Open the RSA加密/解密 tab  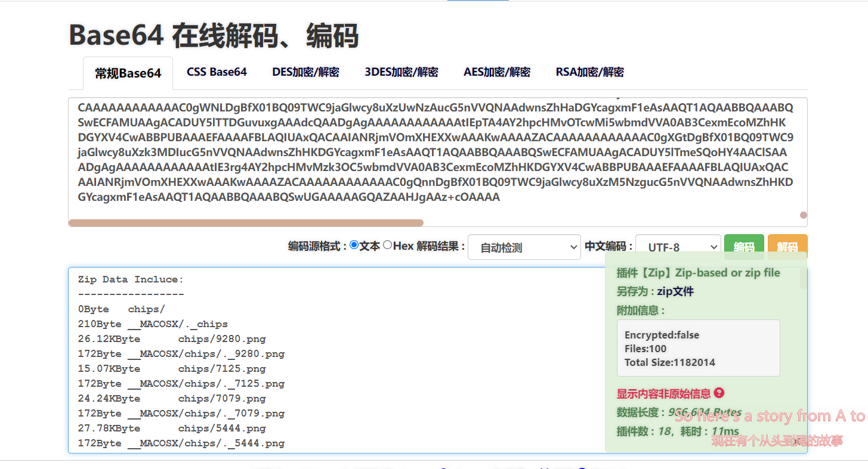[x=589, y=72]
